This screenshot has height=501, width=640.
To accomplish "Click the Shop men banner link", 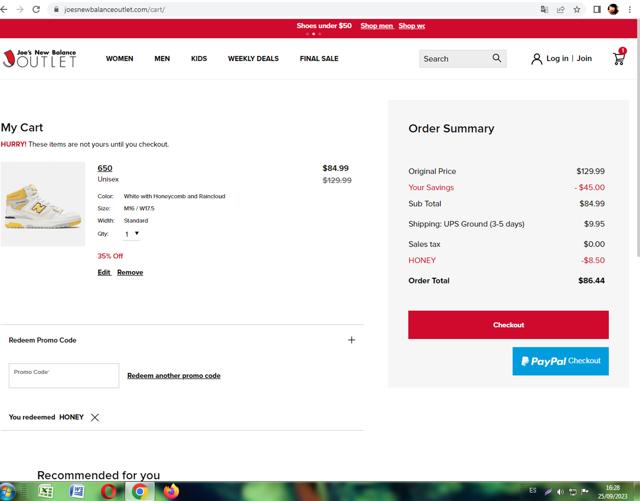I will point(376,26).
